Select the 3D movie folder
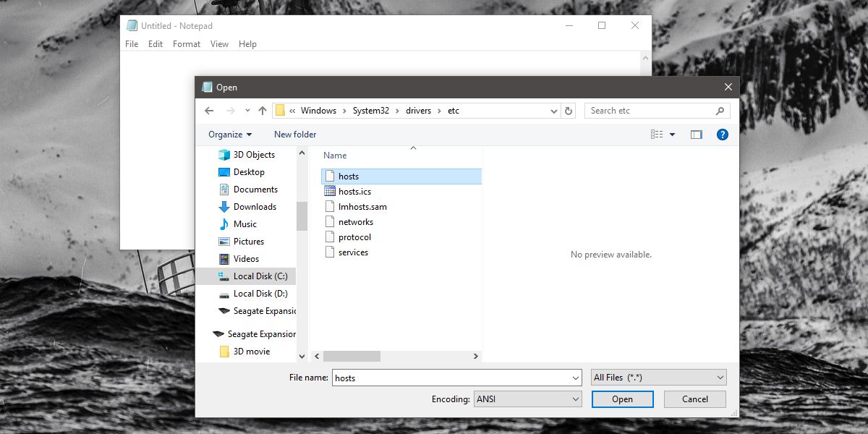Viewport: 868px width, 434px height. pos(252,352)
